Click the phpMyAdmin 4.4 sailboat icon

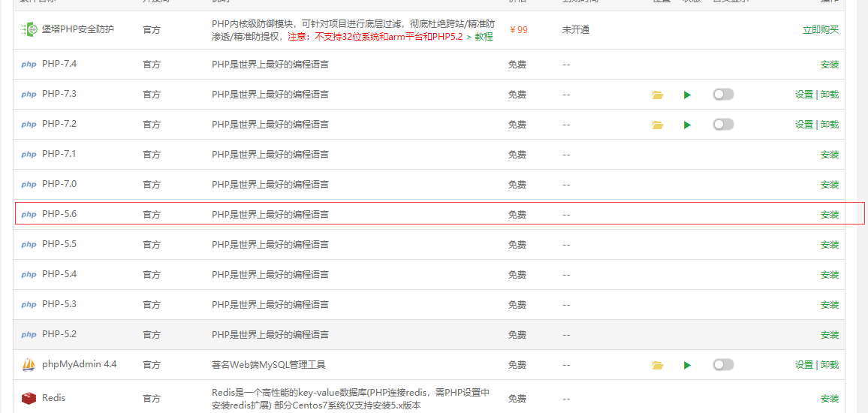(x=29, y=365)
